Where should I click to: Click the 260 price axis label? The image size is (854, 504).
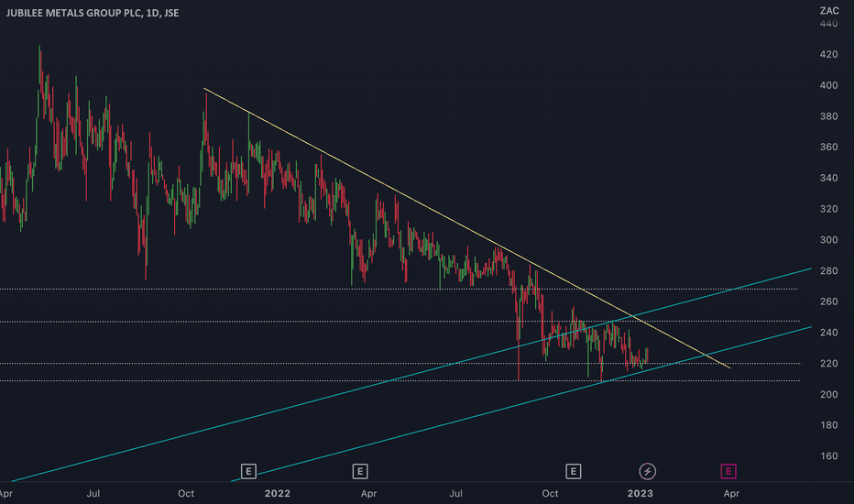click(x=828, y=301)
